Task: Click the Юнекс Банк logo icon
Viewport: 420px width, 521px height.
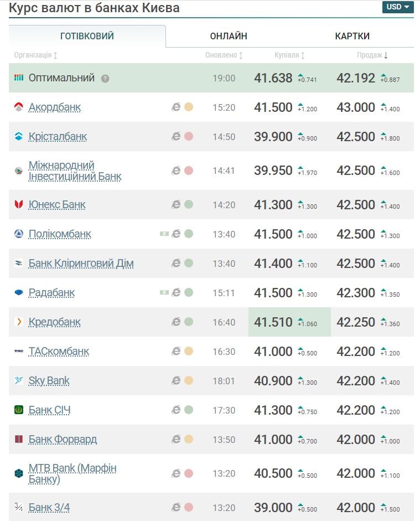Action: 19,205
